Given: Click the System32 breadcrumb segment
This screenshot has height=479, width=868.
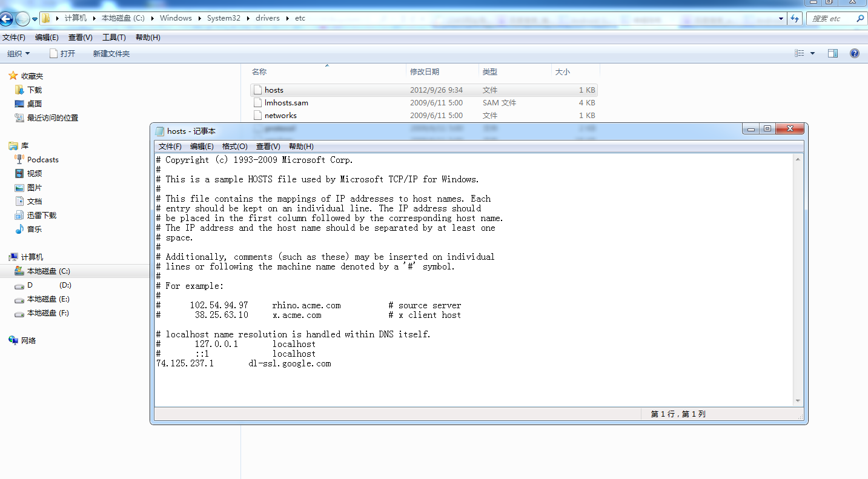Looking at the screenshot, I should [224, 18].
